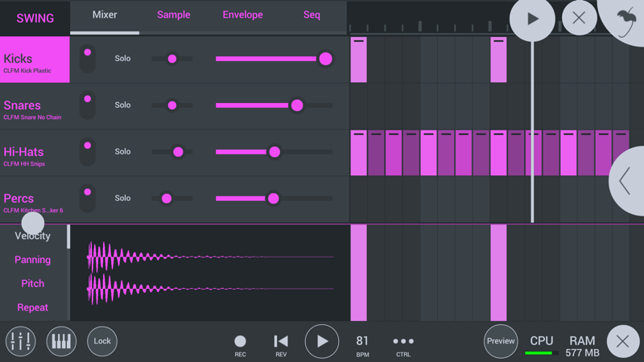Toggle the Percs channel mute switch
Viewport: 644px width, 362px height.
click(x=87, y=198)
